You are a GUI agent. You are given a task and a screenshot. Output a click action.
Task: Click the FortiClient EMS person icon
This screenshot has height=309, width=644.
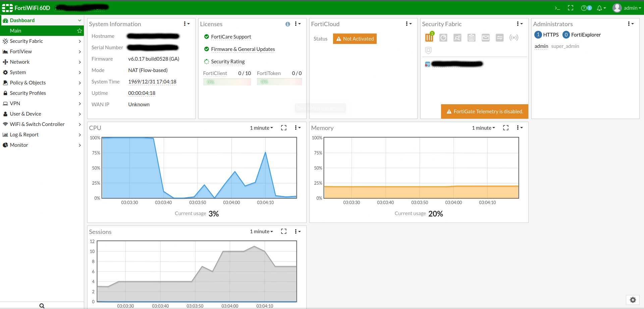(x=457, y=38)
